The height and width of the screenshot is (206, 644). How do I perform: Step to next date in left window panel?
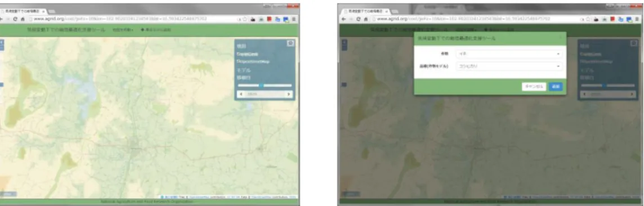click(289, 95)
